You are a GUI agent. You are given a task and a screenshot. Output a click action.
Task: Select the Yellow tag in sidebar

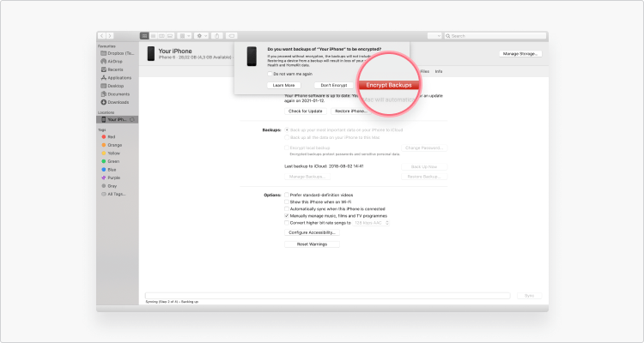[111, 153]
